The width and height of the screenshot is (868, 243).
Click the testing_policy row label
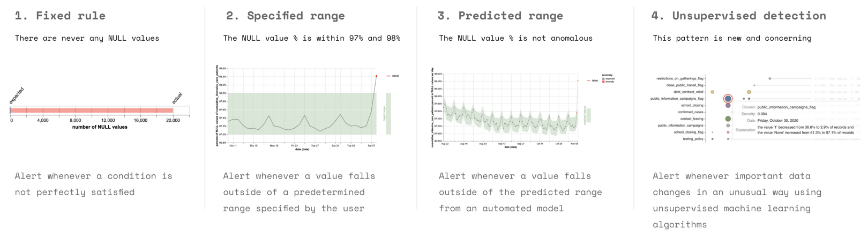(693, 139)
